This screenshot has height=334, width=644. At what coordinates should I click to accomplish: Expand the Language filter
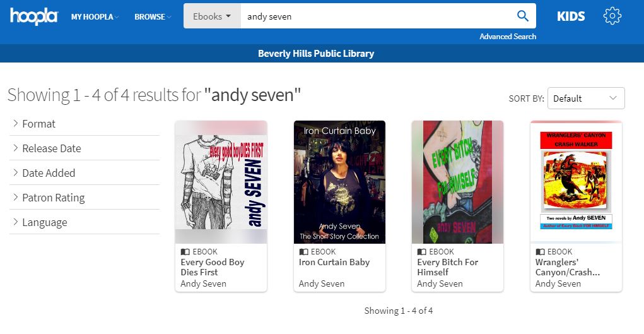click(44, 222)
